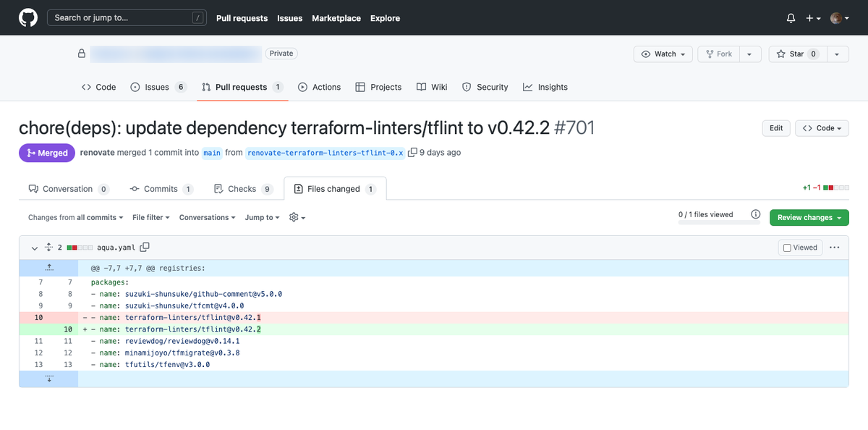The width and height of the screenshot is (868, 430).
Task: Open the Fork options dropdown arrow
Action: [x=749, y=54]
